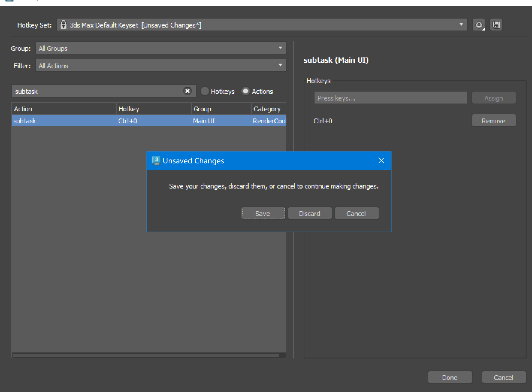Click the lock icon in Hotkey Set field
This screenshot has width=532, height=392.
(x=63, y=25)
